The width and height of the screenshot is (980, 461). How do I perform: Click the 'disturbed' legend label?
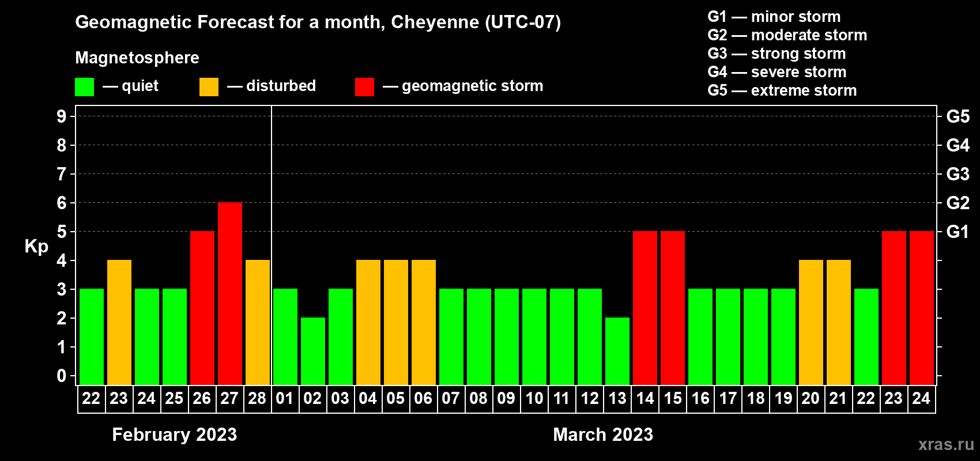tap(281, 86)
